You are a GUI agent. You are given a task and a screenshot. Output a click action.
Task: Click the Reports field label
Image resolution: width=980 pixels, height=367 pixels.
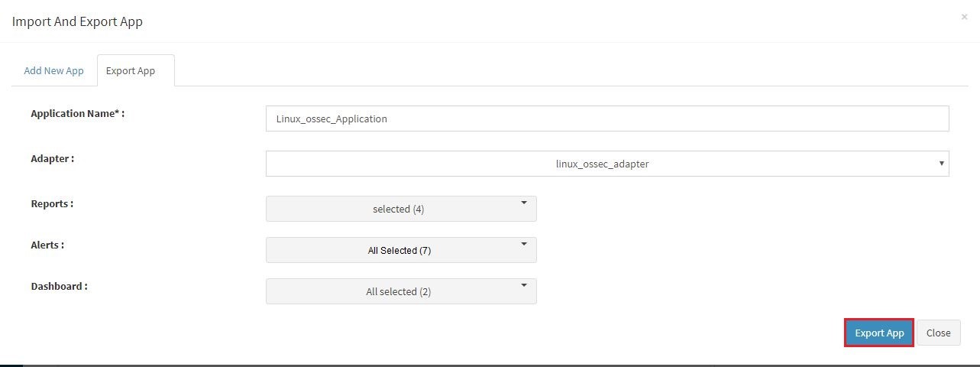(52, 204)
